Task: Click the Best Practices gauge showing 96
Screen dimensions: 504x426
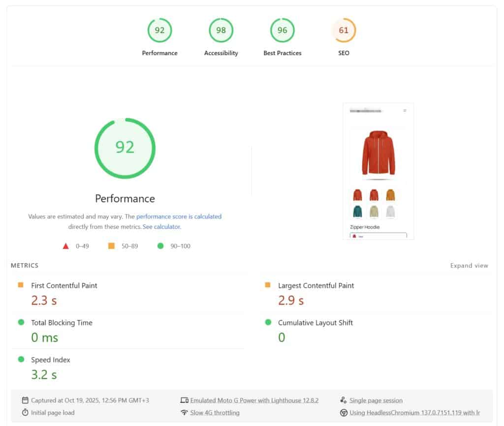Action: 282,30
